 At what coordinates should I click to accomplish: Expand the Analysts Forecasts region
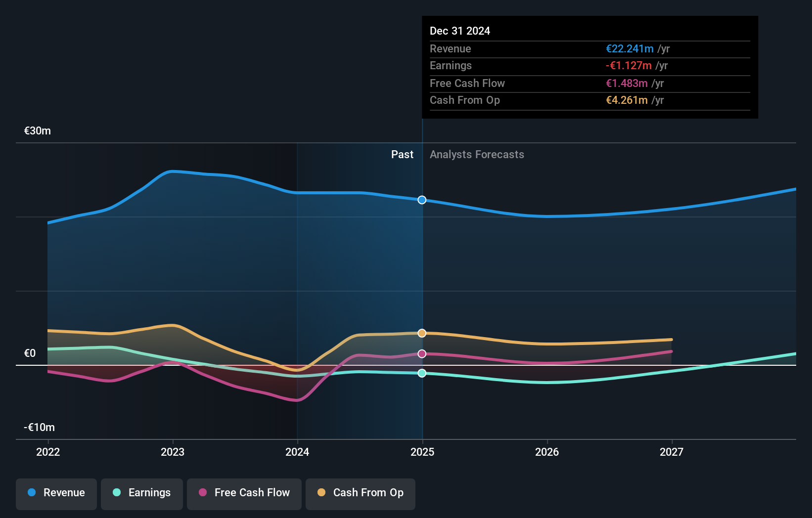pos(476,154)
